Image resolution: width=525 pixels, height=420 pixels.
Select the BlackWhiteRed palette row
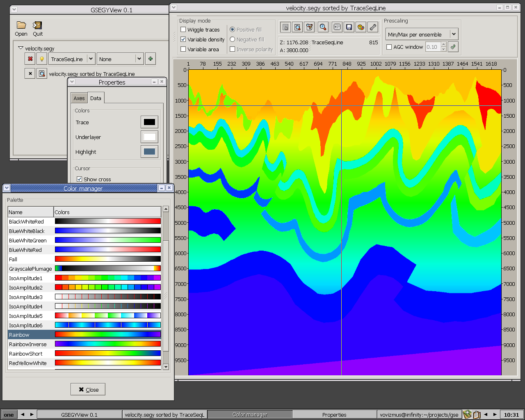pos(84,221)
